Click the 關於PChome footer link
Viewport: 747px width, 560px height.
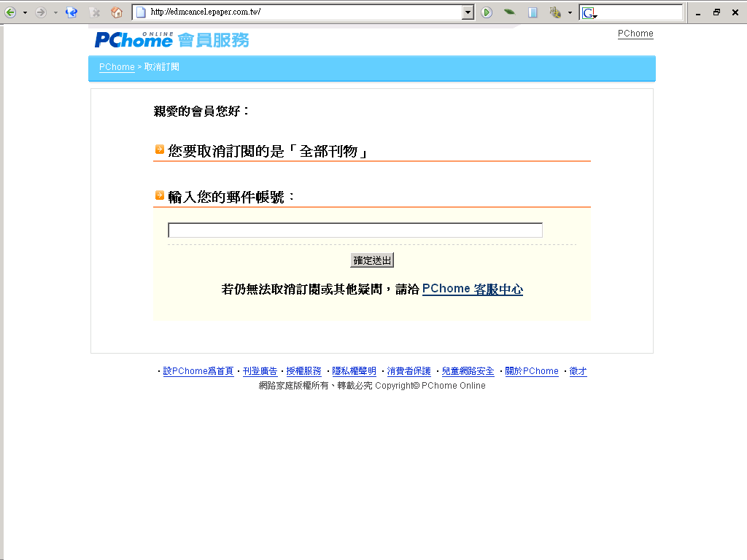tap(532, 371)
